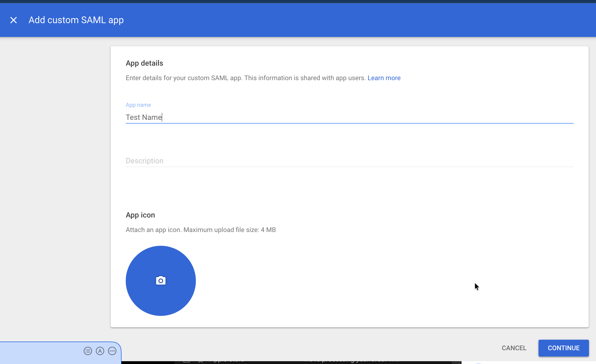Click the App icon section heading

coord(140,215)
